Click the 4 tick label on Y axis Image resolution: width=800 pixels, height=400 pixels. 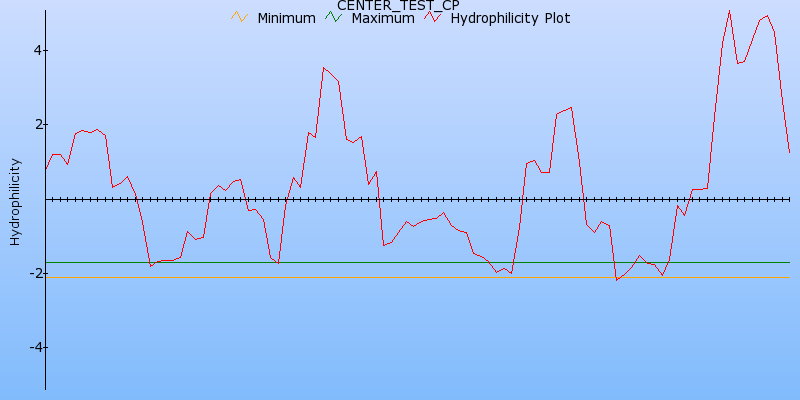click(35, 50)
